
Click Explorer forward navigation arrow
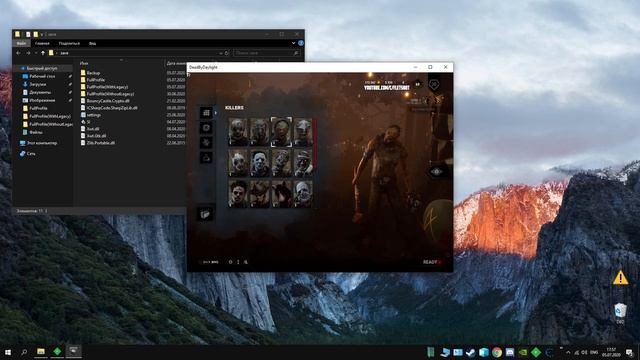(x=28, y=53)
